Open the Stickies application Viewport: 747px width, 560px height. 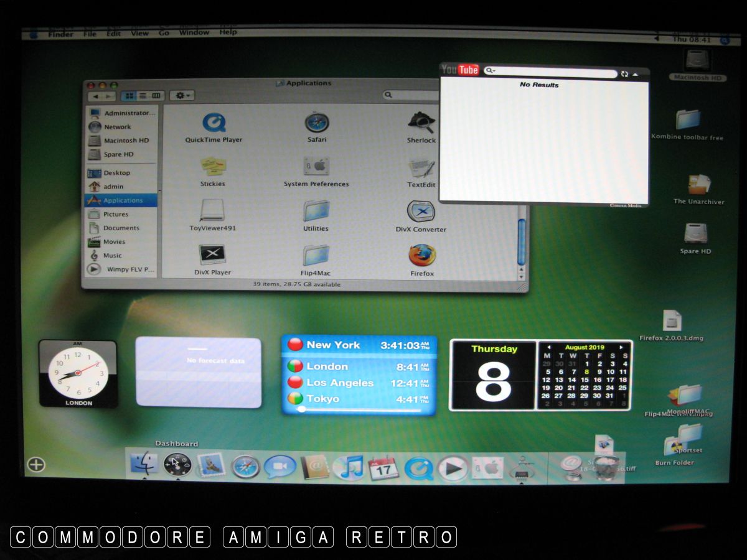[213, 167]
